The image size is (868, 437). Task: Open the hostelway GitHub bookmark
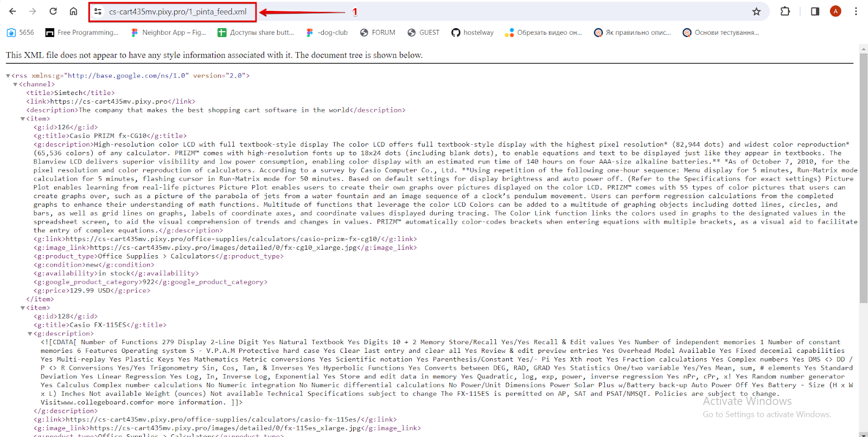point(473,33)
